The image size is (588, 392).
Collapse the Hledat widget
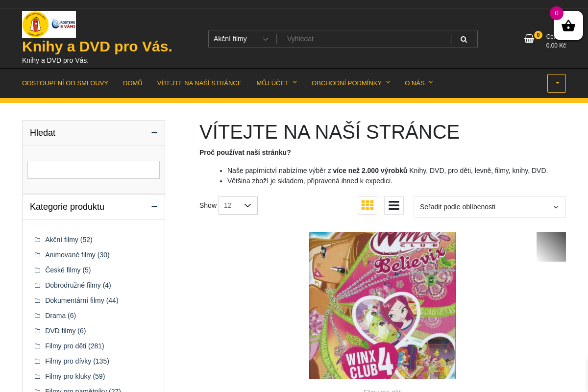coord(154,133)
